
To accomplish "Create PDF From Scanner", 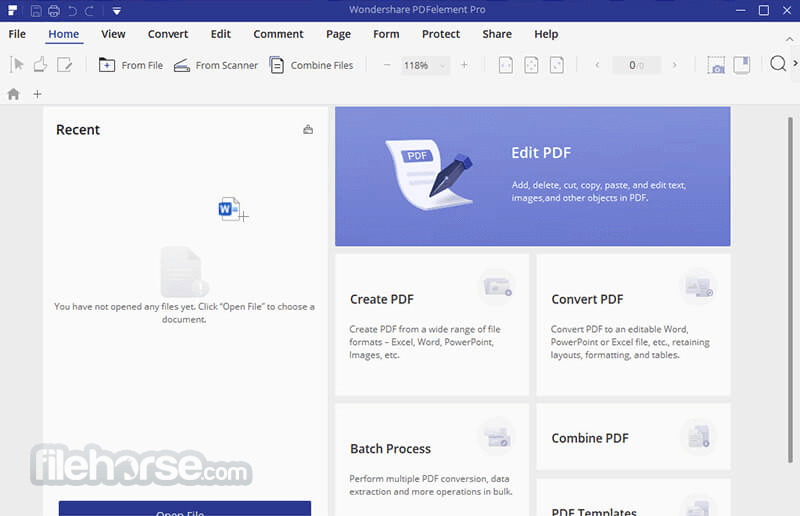I will click(x=215, y=65).
